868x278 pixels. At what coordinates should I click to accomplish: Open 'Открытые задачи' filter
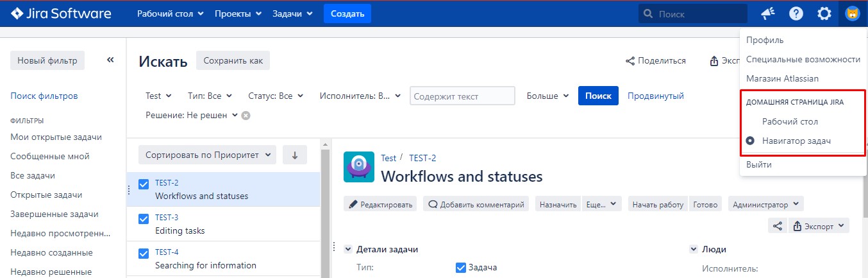pyautogui.click(x=46, y=195)
